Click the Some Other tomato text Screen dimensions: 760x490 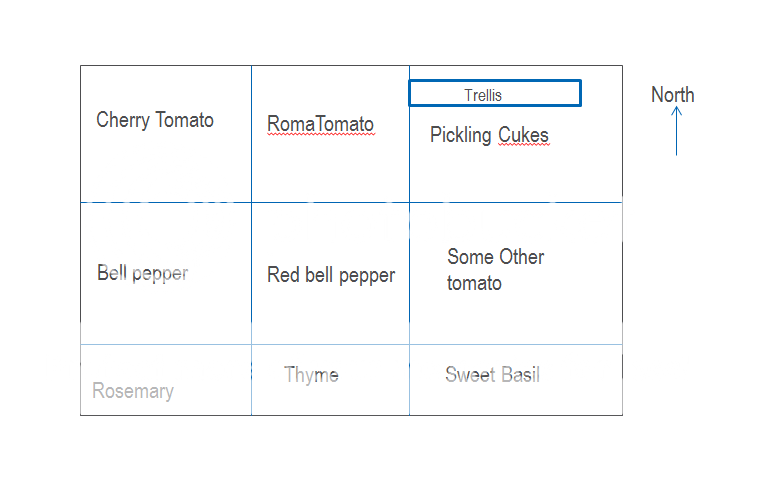click(495, 270)
